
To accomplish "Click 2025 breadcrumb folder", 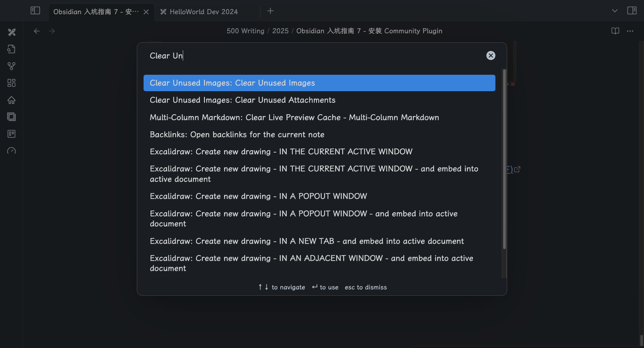I will click(x=280, y=31).
